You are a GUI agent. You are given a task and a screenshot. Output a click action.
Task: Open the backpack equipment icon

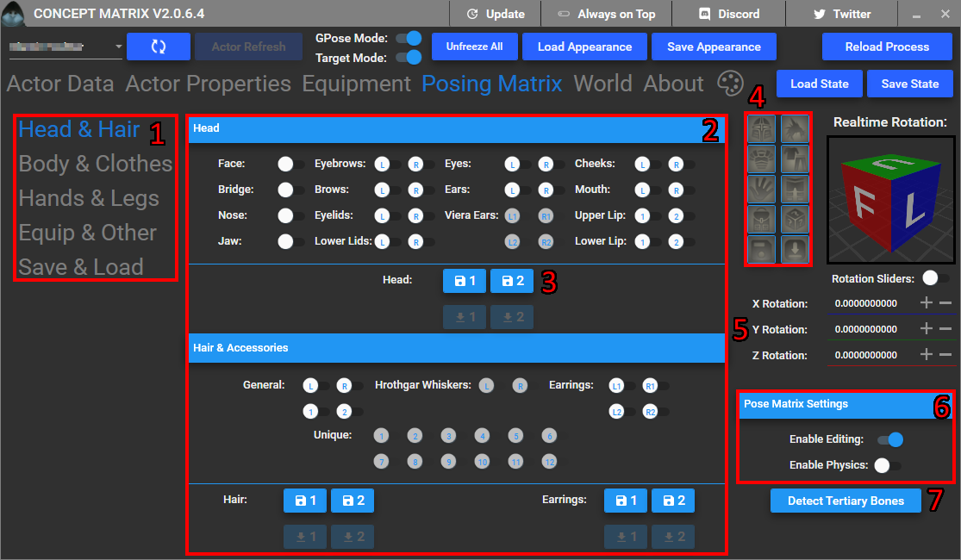[762, 220]
